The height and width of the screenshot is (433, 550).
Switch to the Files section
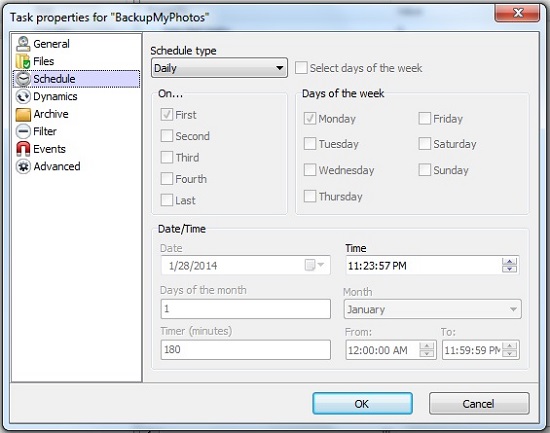(43, 61)
